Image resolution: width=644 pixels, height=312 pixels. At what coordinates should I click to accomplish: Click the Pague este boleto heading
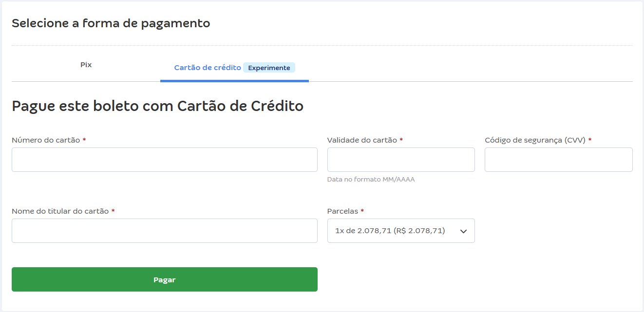158,106
